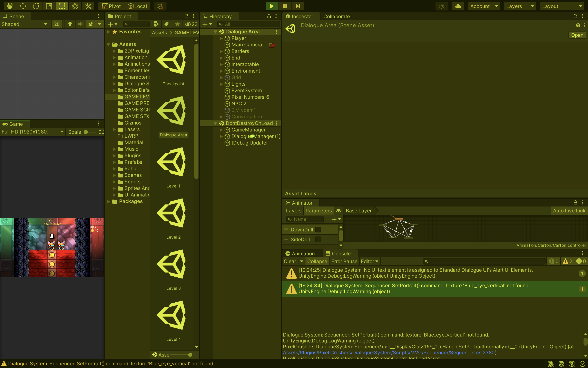Toggle 2D scene view
Viewport: 588px width, 368px height.
tap(57, 24)
